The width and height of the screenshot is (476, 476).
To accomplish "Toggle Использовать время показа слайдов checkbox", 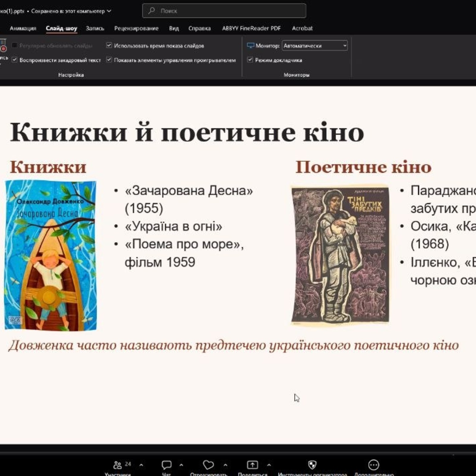I will (109, 46).
